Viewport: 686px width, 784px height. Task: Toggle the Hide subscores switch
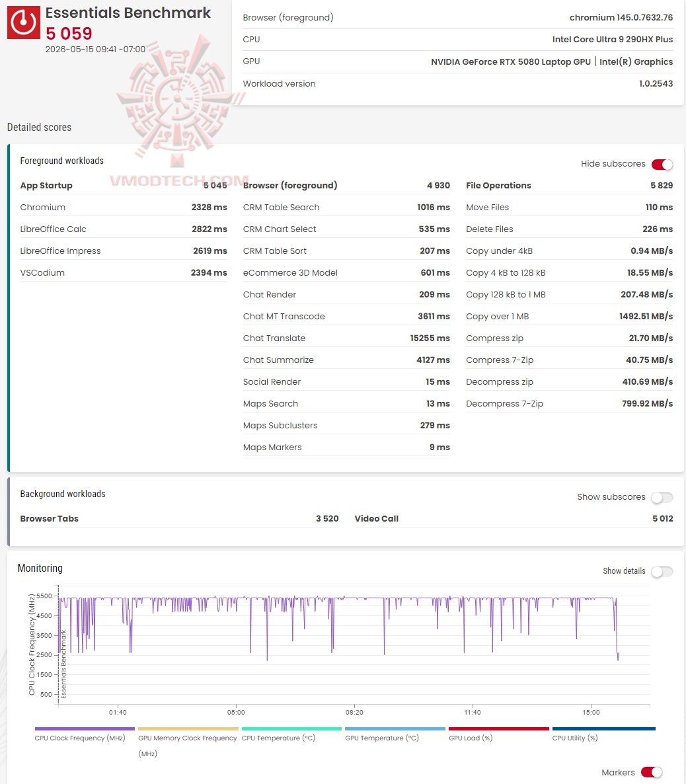tap(662, 164)
